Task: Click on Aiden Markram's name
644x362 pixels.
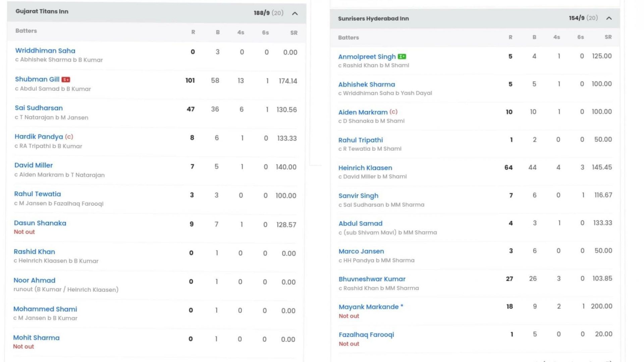Action: pyautogui.click(x=363, y=112)
